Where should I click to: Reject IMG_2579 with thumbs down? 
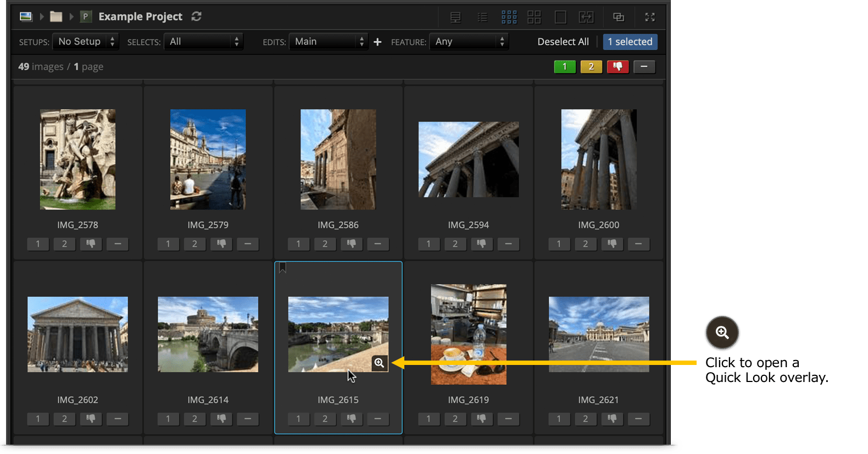coord(221,243)
